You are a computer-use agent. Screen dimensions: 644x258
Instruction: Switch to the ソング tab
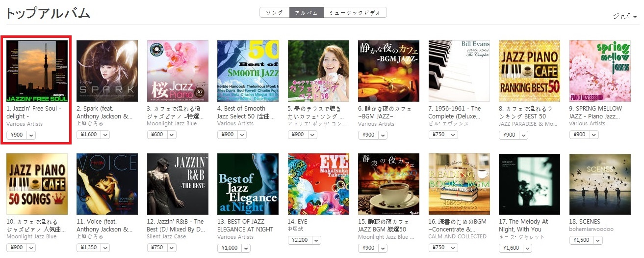[275, 13]
